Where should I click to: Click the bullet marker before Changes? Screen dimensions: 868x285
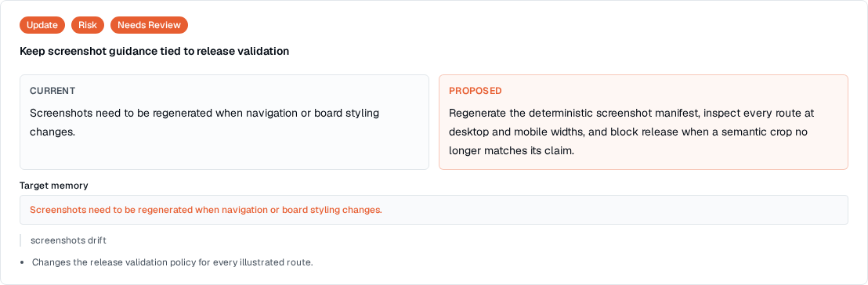(x=22, y=263)
